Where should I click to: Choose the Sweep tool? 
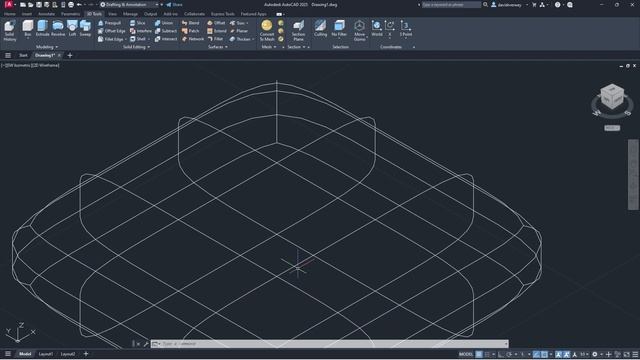tap(85, 29)
